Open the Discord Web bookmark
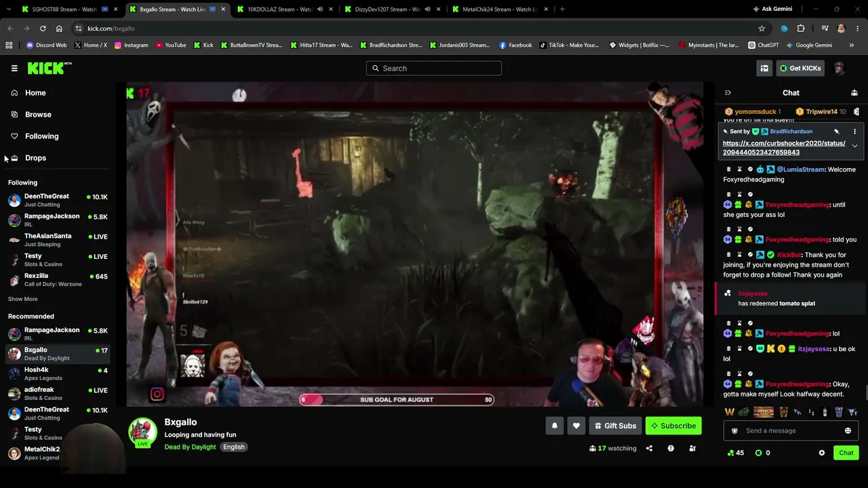This screenshot has height=488, width=868. (46, 45)
